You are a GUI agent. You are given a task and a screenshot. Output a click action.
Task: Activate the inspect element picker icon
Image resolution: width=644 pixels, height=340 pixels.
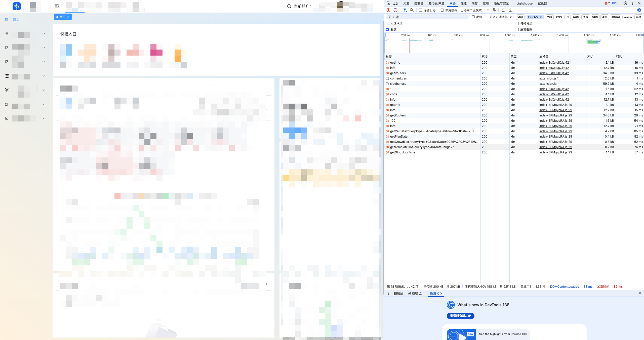pos(388,3)
